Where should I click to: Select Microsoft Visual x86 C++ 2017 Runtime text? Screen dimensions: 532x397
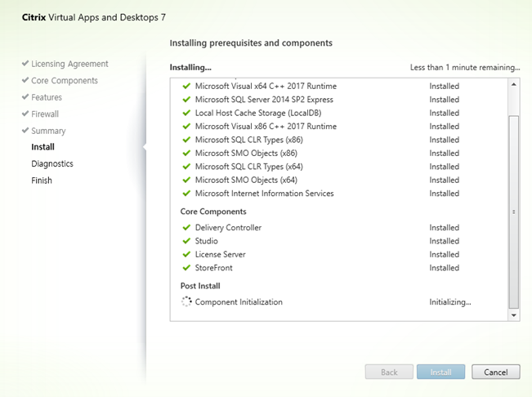pos(266,127)
